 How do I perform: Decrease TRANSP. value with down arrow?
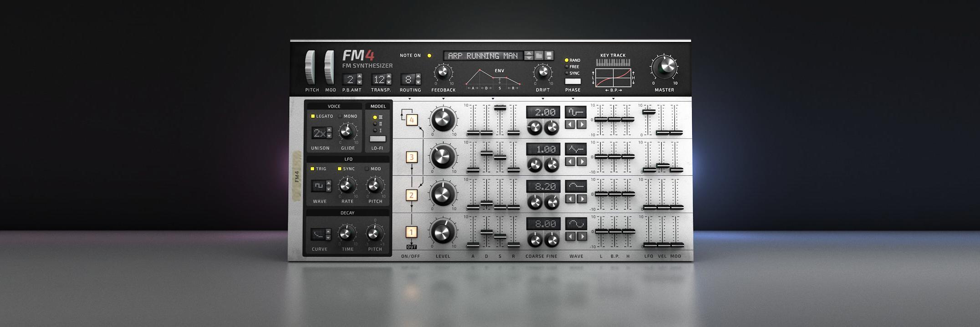tap(388, 82)
